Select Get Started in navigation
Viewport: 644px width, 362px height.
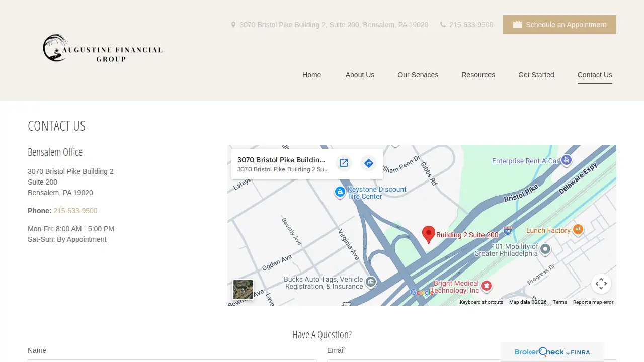click(x=536, y=75)
